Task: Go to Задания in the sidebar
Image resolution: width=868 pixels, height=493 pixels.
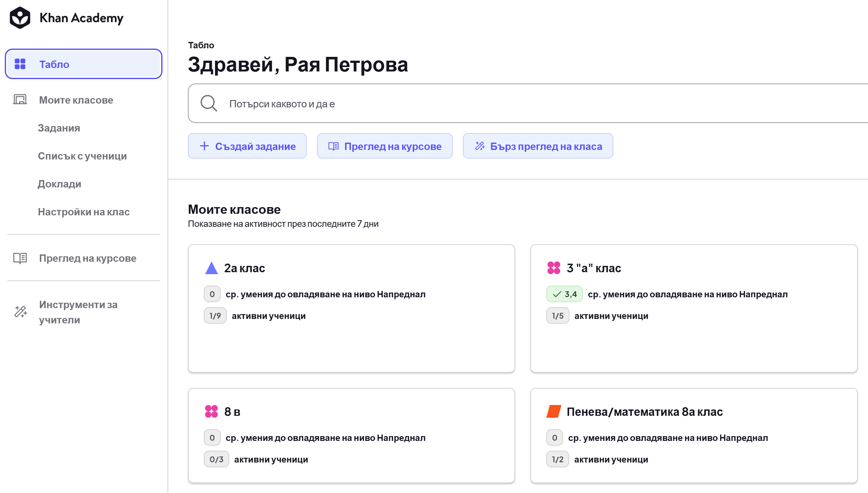Action: tap(59, 128)
